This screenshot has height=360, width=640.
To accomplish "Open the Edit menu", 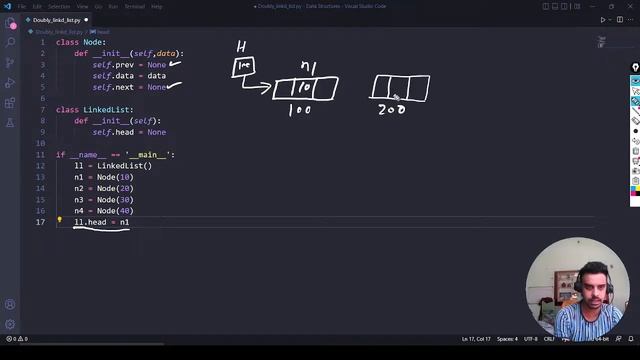I will [37, 6].
